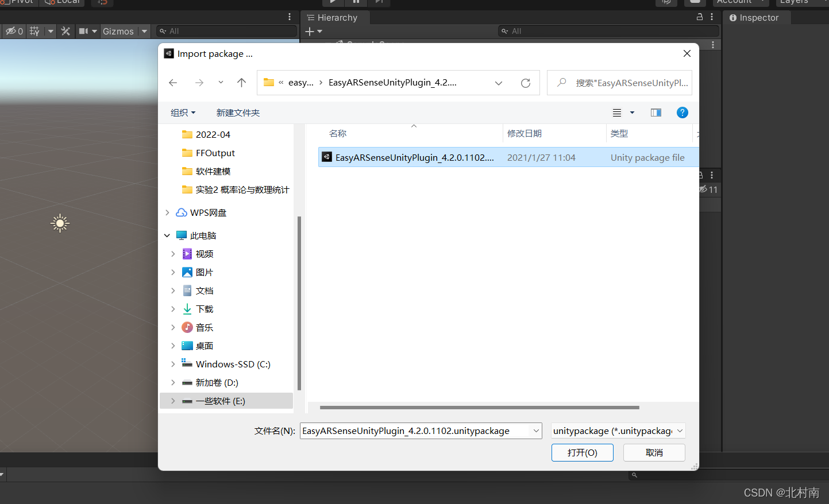This screenshot has height=504, width=829.
Task: Open dialog help with question mark icon
Action: (682, 113)
